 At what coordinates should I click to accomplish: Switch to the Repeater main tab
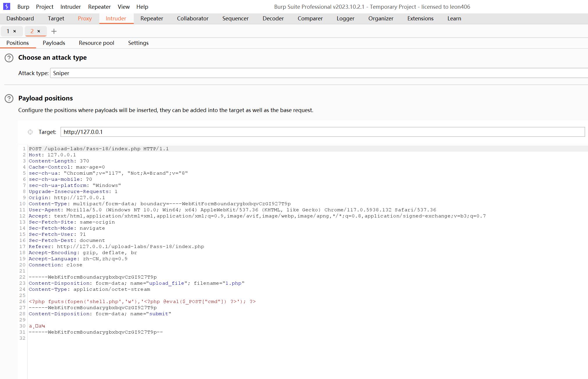152,18
